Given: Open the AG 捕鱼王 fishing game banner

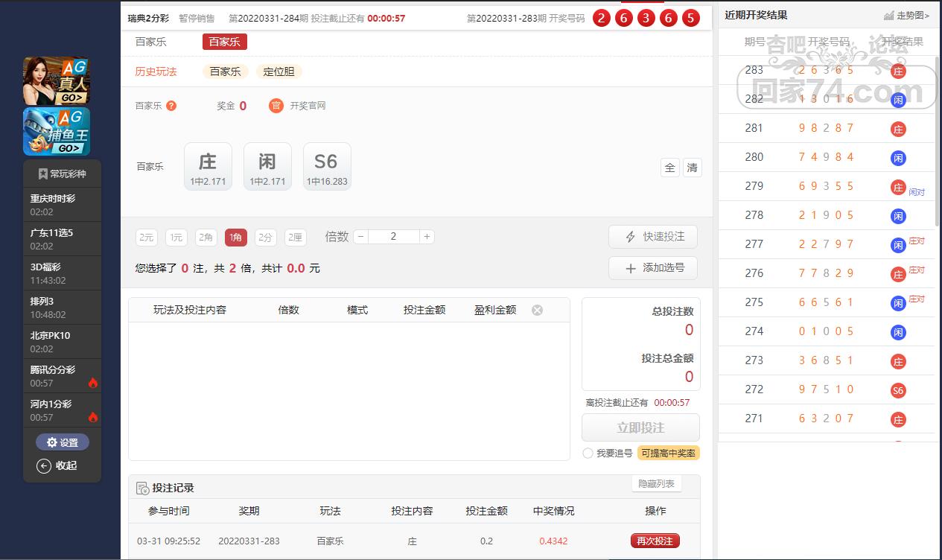Looking at the screenshot, I should (x=57, y=132).
